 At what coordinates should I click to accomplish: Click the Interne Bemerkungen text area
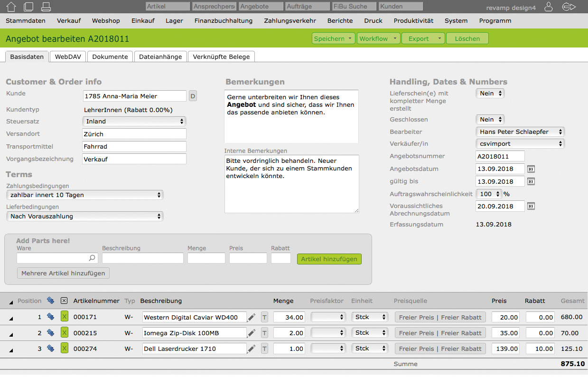coord(292,184)
